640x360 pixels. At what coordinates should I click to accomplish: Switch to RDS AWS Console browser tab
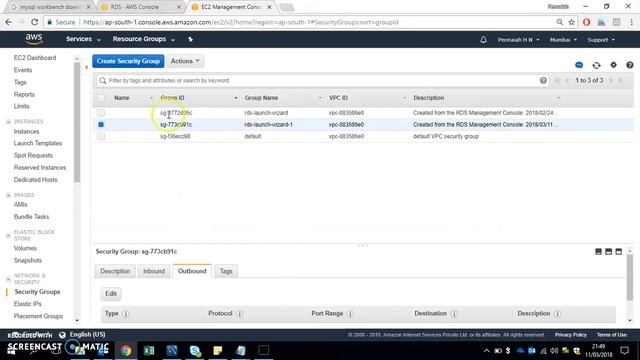140,7
